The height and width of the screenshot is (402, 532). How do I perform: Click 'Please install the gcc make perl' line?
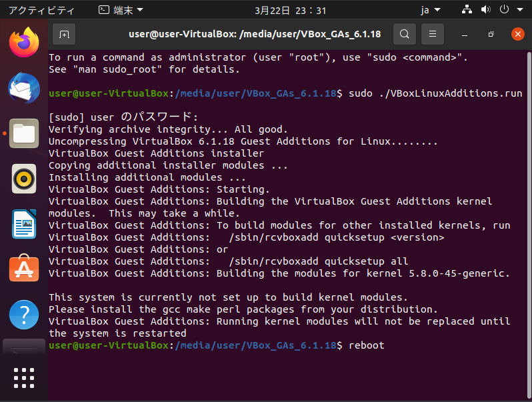pos(243,309)
